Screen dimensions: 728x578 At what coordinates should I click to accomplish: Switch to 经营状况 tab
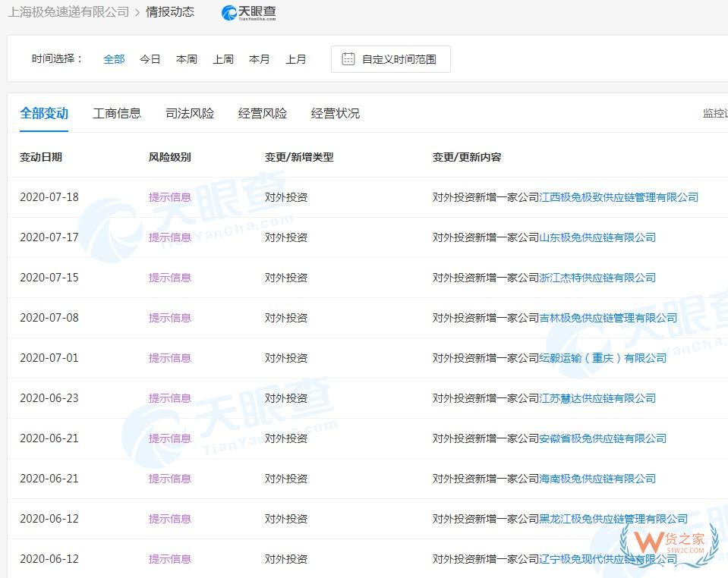(336, 113)
